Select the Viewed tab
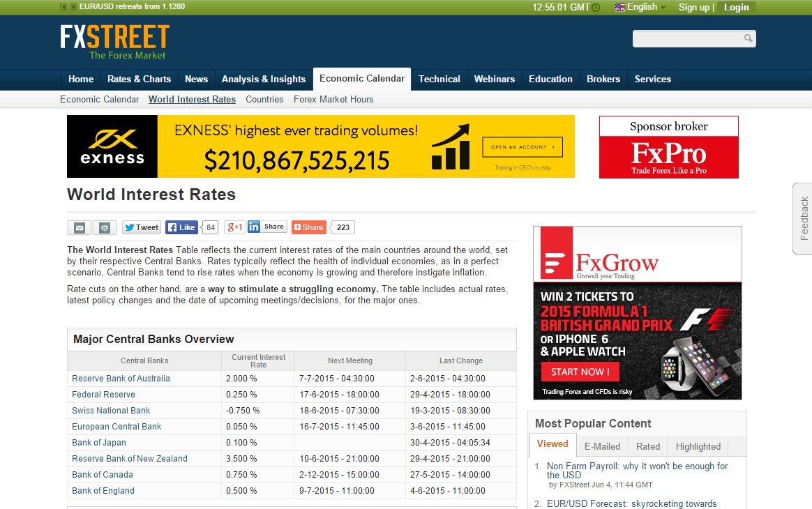812x509 pixels. point(552,445)
